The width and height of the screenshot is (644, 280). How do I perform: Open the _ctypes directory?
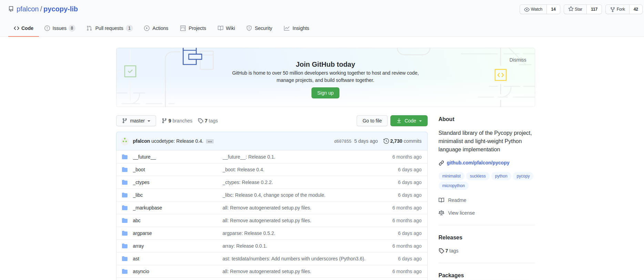141,182
